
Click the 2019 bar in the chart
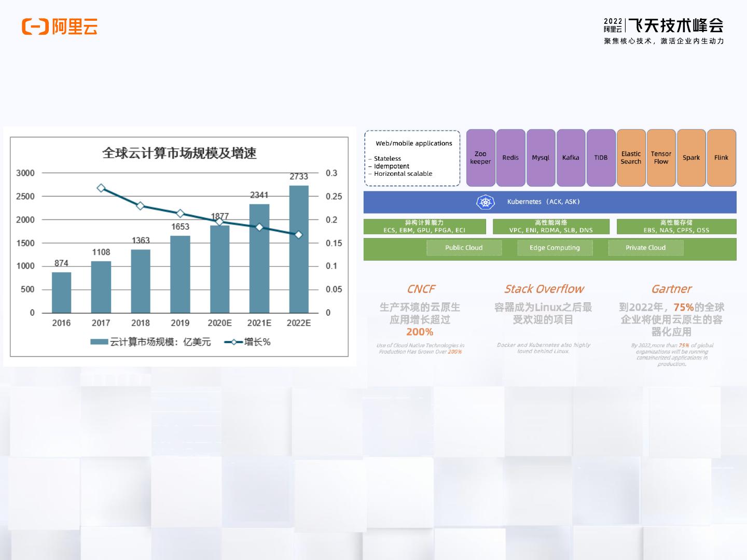(180, 274)
